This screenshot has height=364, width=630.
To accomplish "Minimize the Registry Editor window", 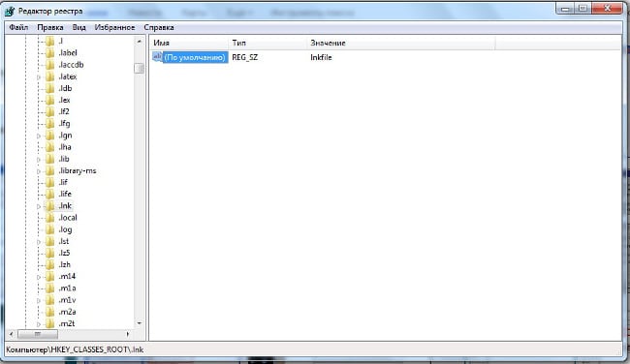I will tap(565, 9).
